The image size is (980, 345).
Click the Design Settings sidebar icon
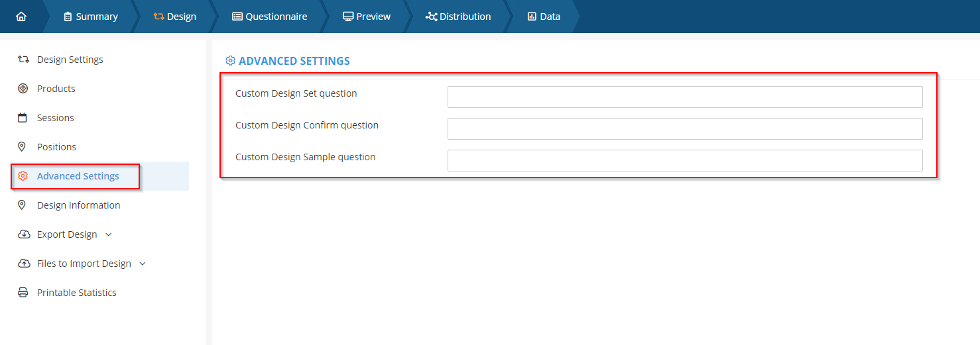point(23,60)
